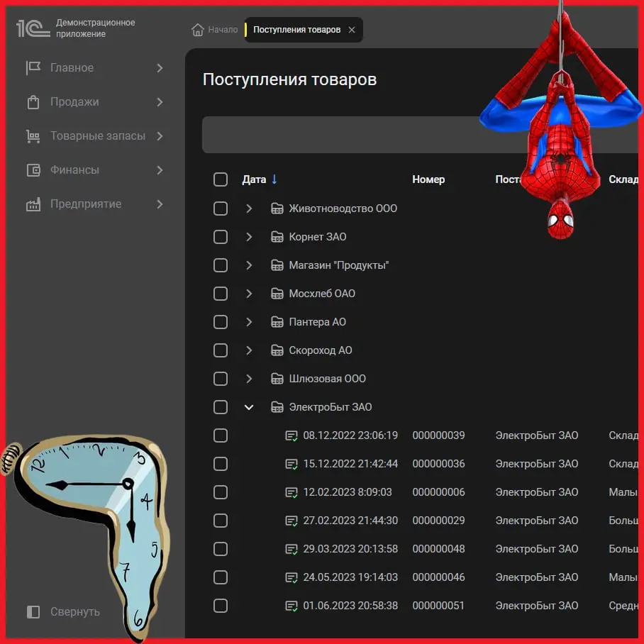Screen dimensions: 644x644
Task: Click document icon for 08.12.2022 23:06:19
Action: (x=292, y=435)
